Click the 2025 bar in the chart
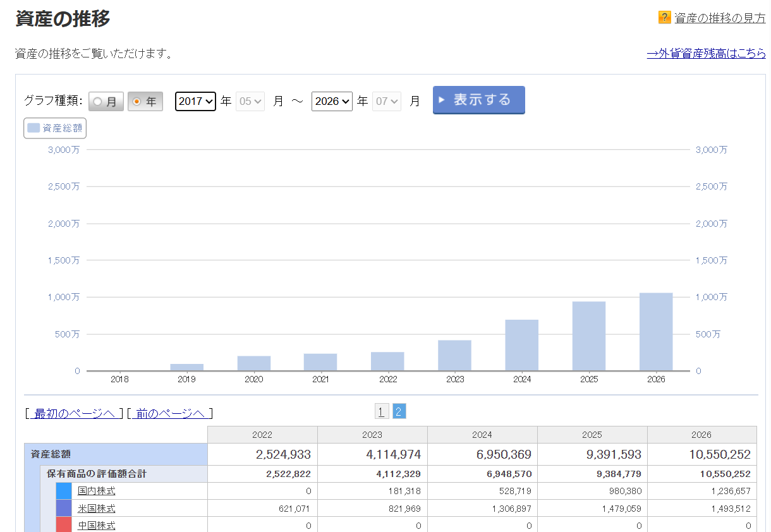The width and height of the screenshot is (771, 532). tap(589, 336)
